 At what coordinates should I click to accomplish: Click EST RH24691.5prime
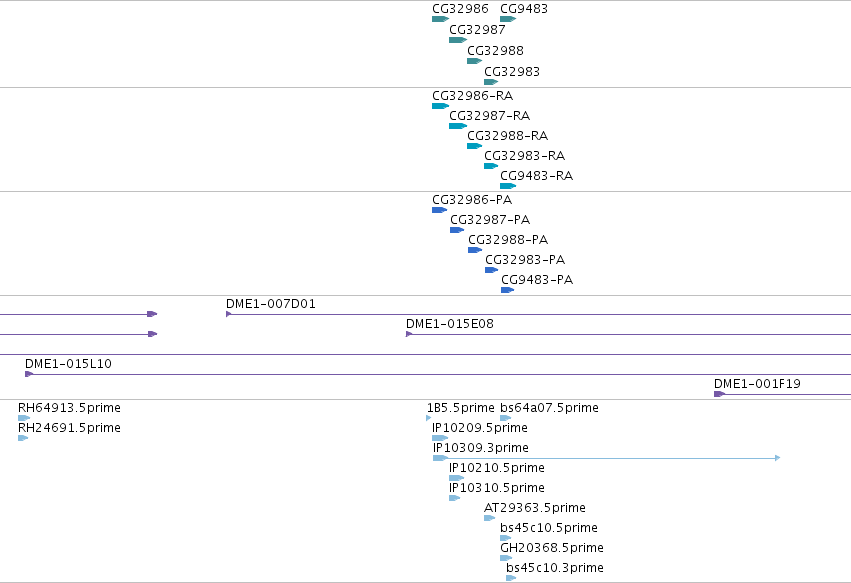pos(69,428)
